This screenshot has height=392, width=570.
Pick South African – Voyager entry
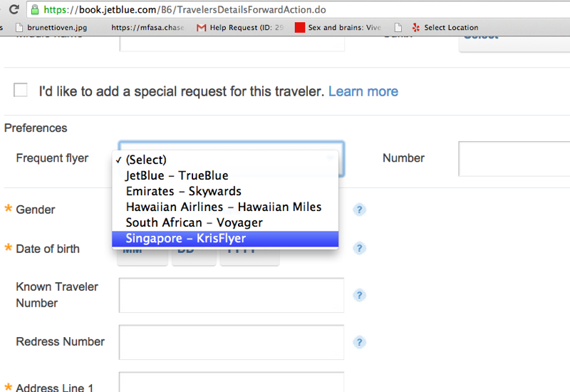[225, 222]
